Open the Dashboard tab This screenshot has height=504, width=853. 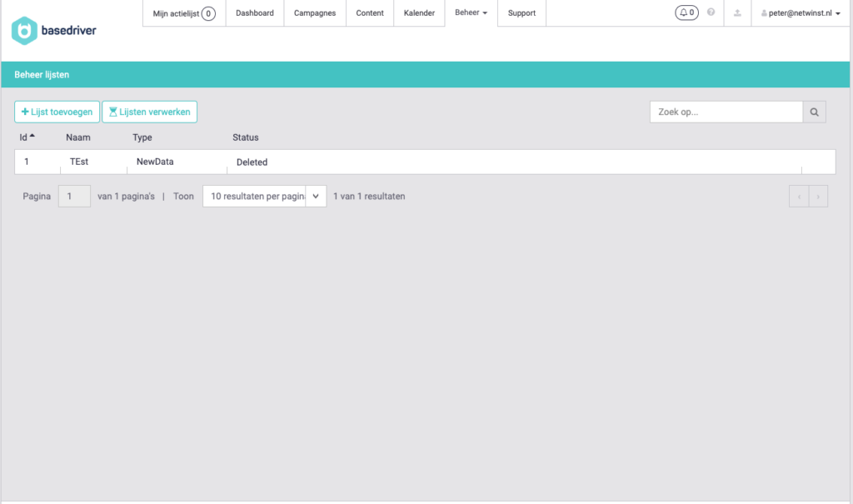tap(254, 12)
